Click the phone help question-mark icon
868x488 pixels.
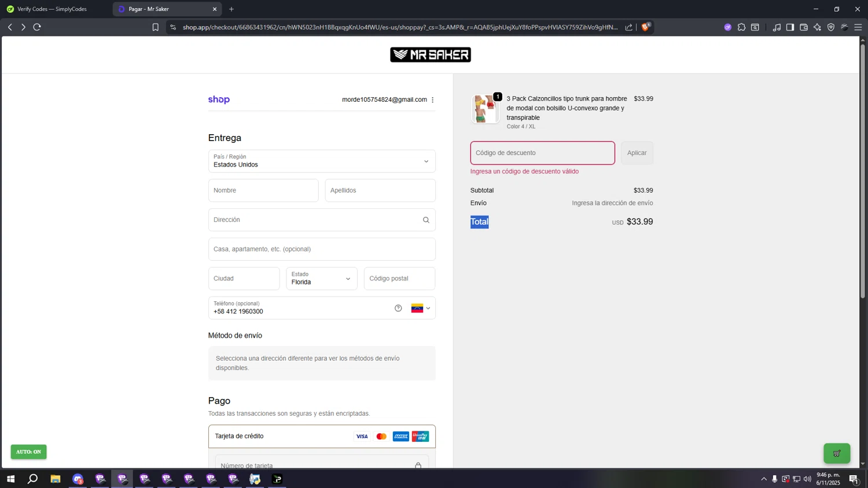coord(398,308)
